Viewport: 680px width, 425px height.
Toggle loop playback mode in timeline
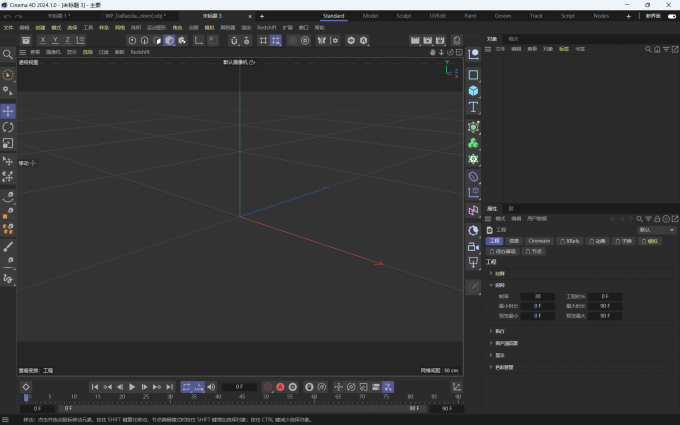point(186,386)
